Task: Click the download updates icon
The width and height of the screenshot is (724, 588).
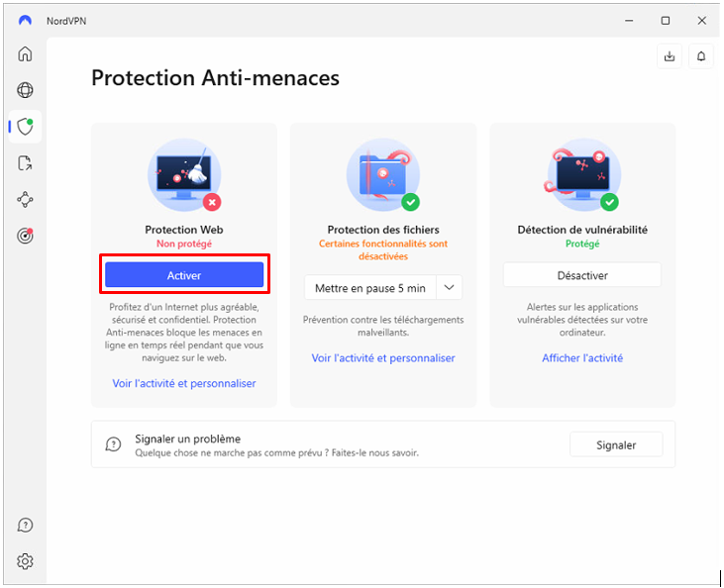Action: pos(670,56)
